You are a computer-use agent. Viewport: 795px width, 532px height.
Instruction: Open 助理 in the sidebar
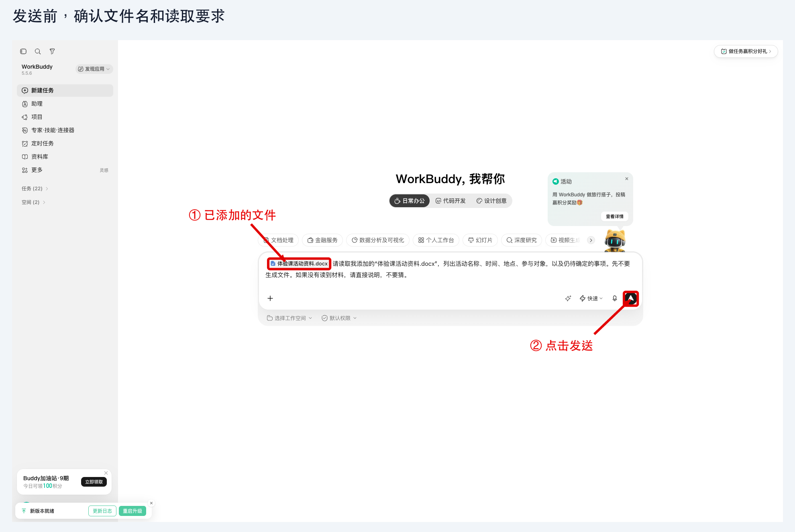coord(65,104)
